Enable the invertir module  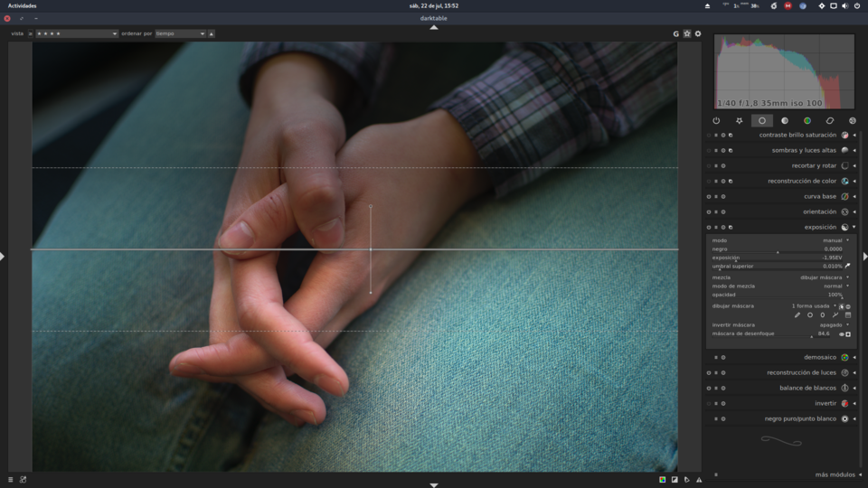click(709, 403)
